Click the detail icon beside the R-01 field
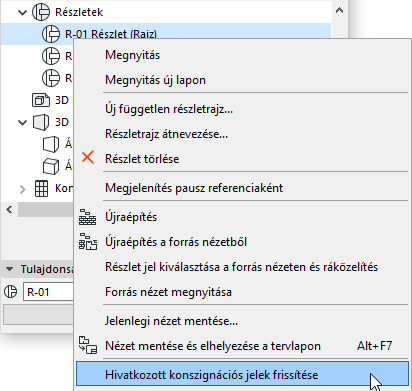Screen dimensions: 412x391 (11, 292)
